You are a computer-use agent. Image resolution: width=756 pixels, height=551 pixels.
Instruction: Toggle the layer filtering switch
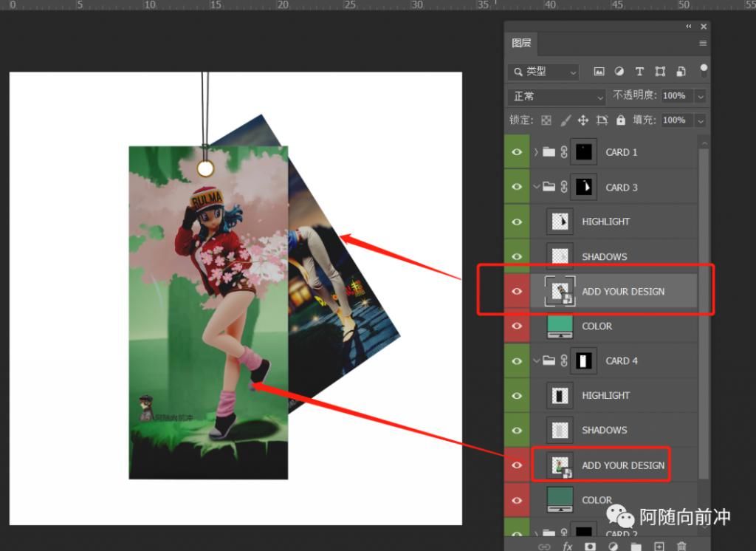[704, 70]
